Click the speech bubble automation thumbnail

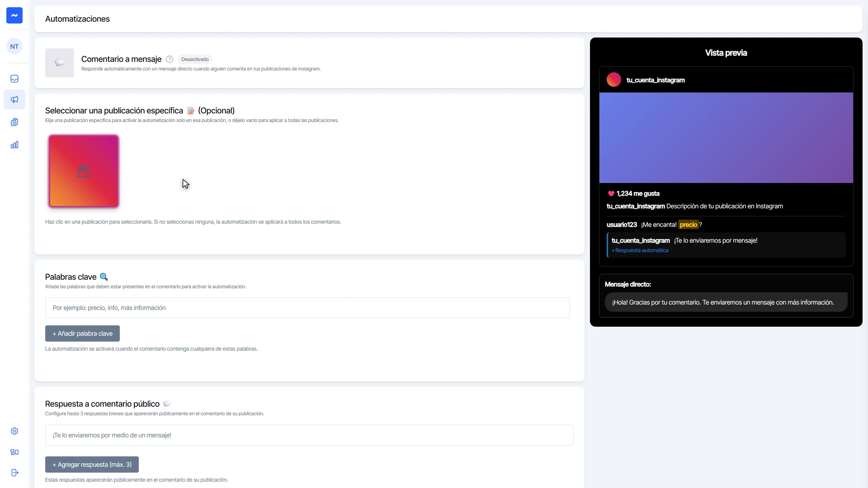click(60, 63)
